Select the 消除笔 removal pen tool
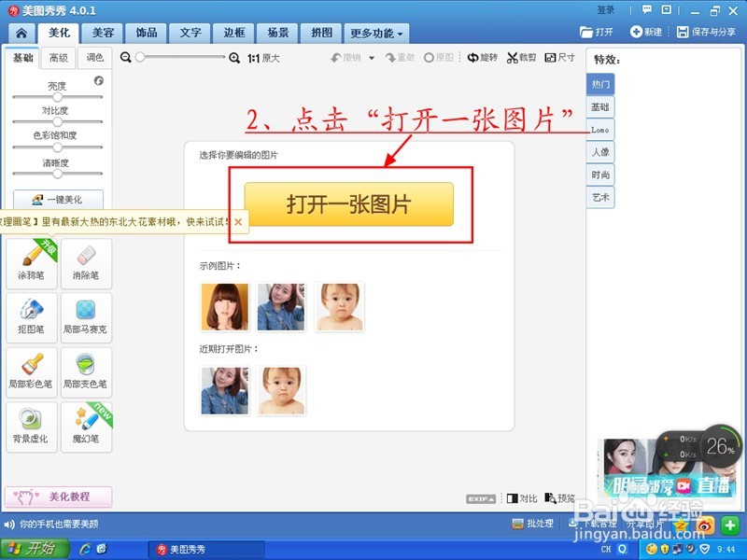The image size is (747, 560). 86,264
